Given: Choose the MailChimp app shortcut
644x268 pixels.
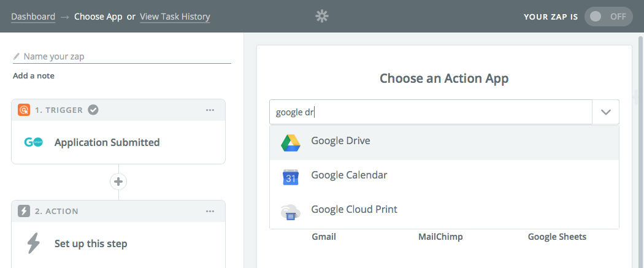Looking at the screenshot, I should click(440, 237).
